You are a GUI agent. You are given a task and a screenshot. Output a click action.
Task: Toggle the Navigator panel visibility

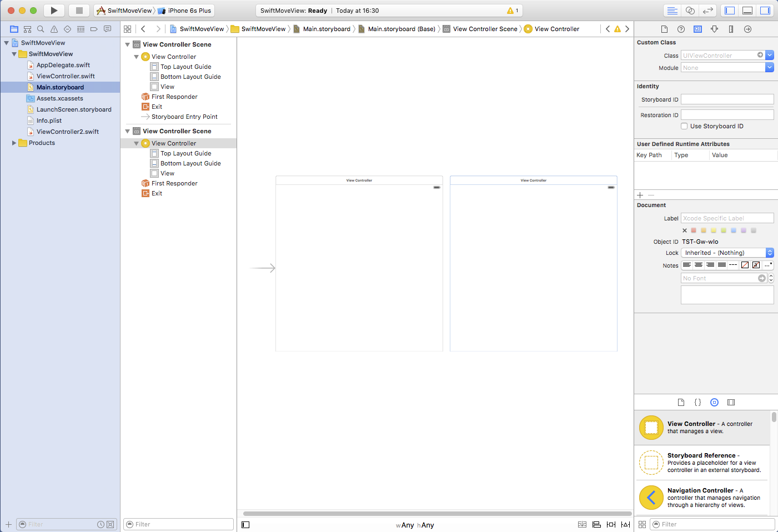[730, 11]
